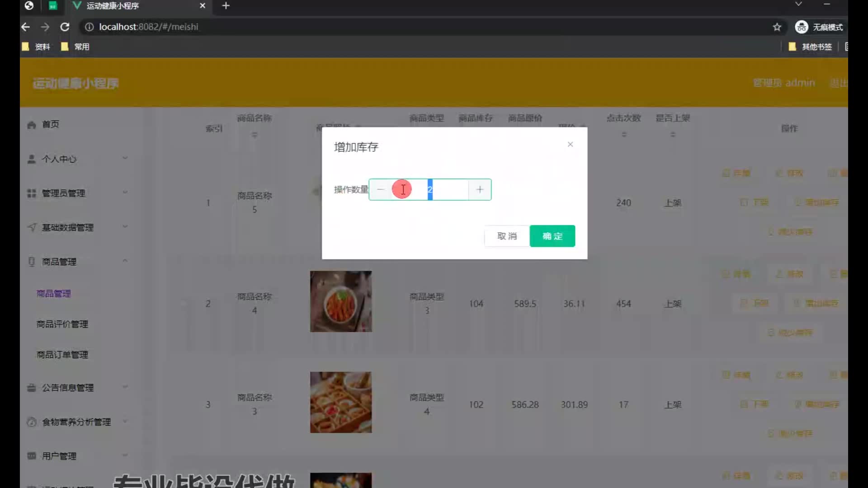Click the site info icon in address bar

90,27
